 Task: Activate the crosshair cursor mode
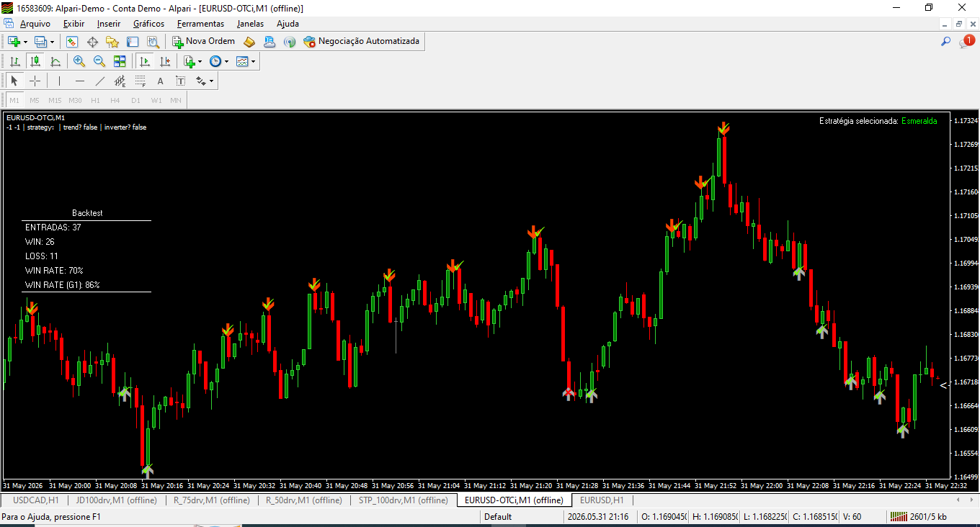point(35,81)
